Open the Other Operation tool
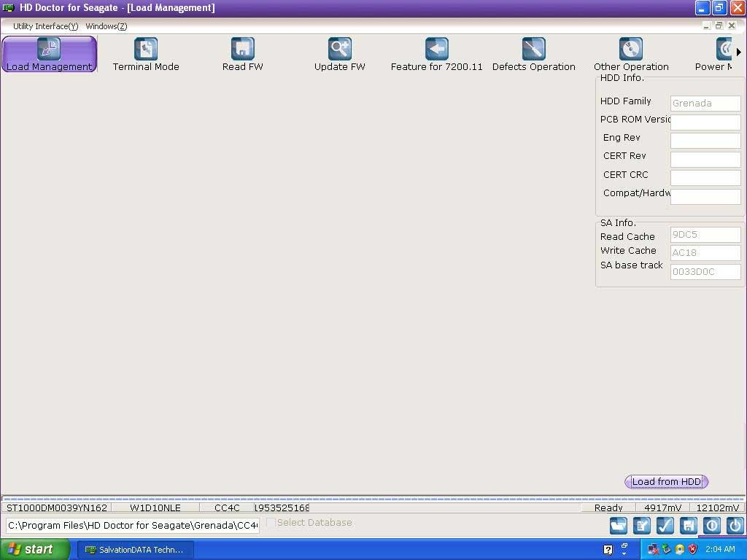Viewport: 747px width, 560px height. (631, 54)
